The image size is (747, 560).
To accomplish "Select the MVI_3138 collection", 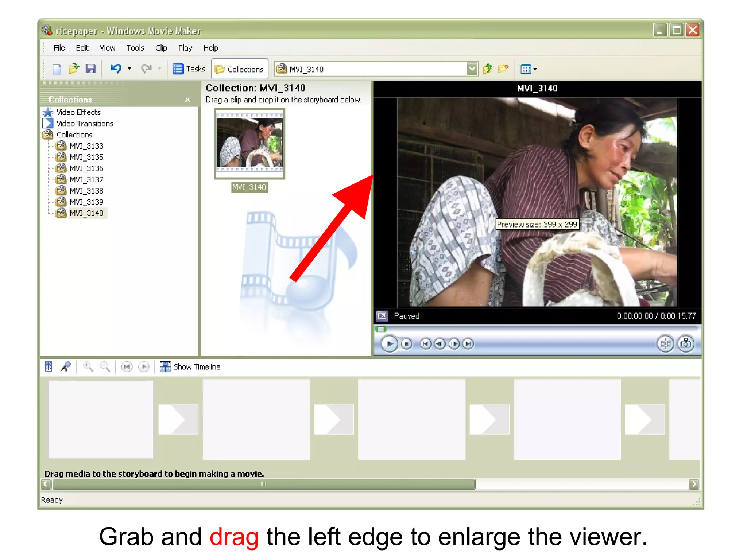I will click(86, 191).
